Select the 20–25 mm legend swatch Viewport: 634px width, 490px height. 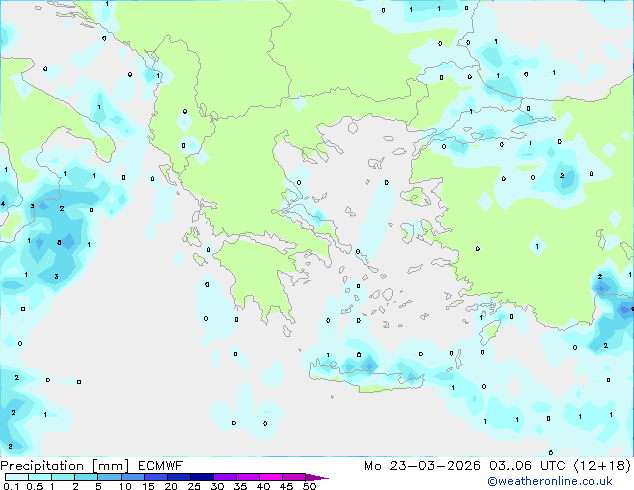(178, 477)
